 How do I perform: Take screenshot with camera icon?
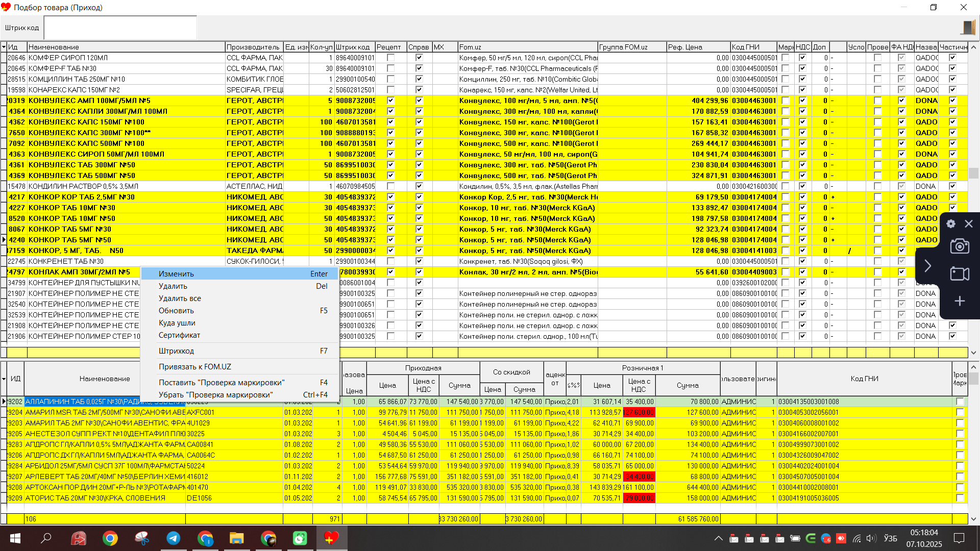(960, 247)
